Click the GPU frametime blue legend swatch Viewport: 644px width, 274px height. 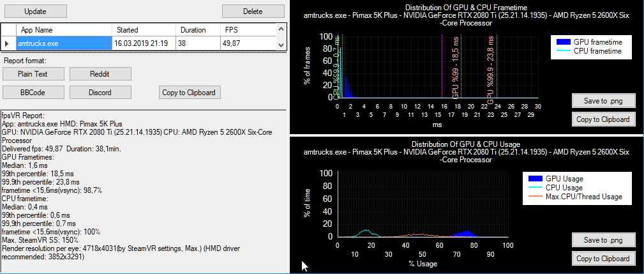tap(562, 42)
